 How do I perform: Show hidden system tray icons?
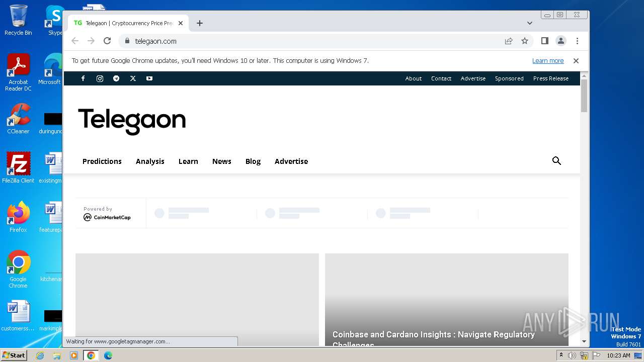pos(561,355)
